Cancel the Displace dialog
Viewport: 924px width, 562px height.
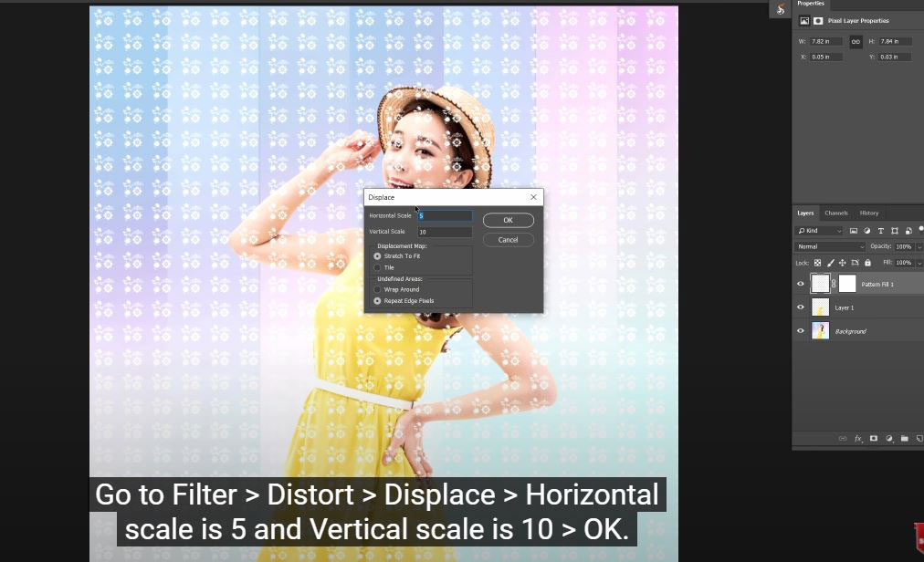tap(508, 240)
